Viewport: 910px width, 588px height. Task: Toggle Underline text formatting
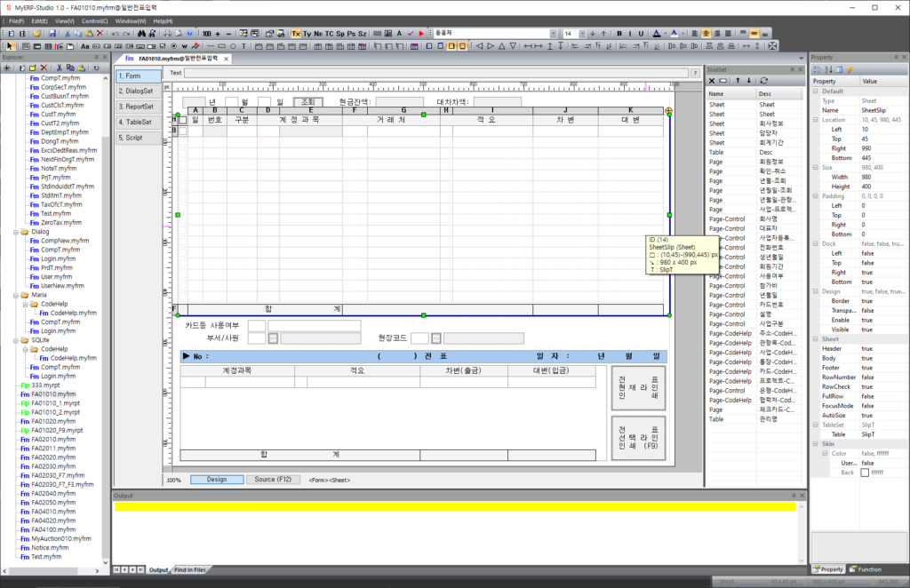tap(642, 34)
